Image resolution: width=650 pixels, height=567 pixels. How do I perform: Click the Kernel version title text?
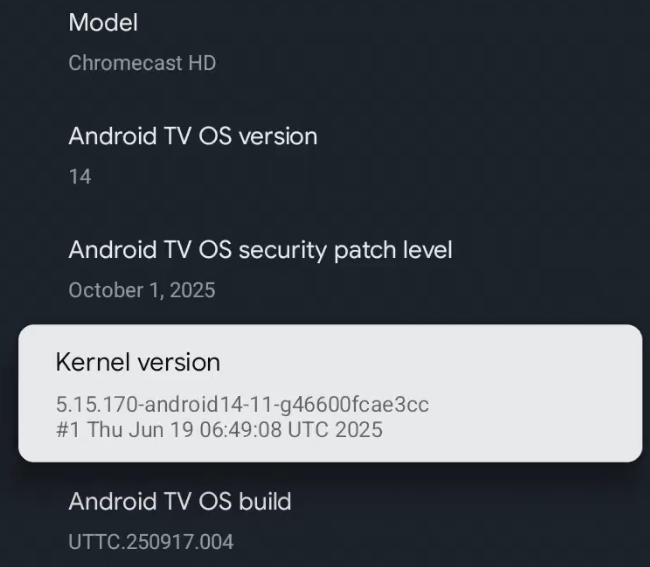point(138,362)
